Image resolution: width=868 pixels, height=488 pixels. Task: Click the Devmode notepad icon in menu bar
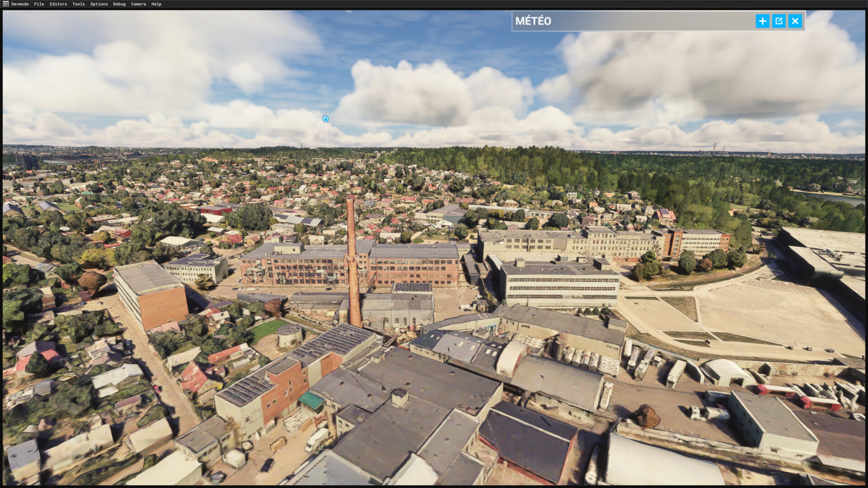6,4
